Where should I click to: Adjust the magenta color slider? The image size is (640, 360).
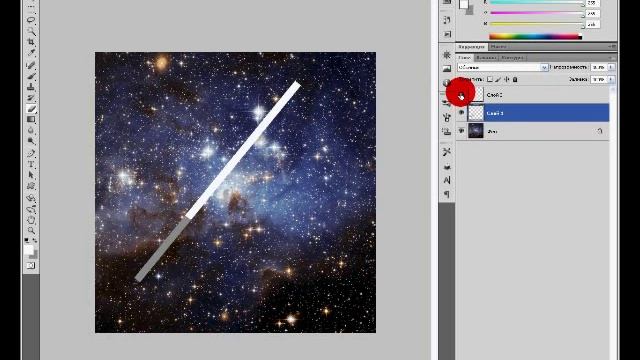click(x=536, y=13)
